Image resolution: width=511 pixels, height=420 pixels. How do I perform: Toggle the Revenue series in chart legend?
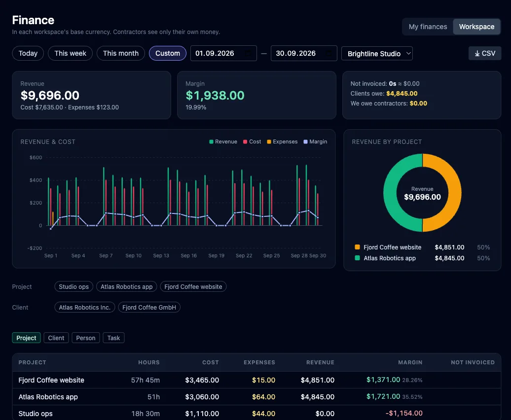click(223, 141)
